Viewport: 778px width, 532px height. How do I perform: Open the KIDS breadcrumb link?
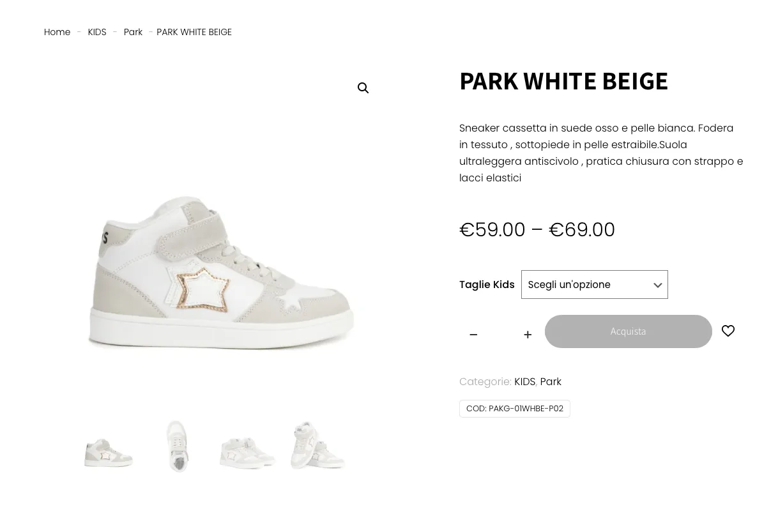[97, 32]
